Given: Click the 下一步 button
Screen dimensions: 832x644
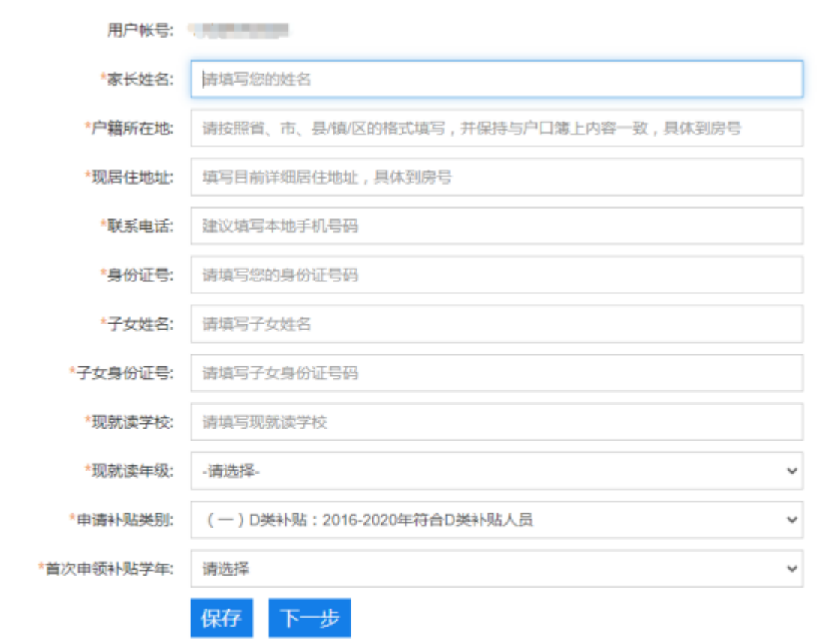Looking at the screenshot, I should coord(309,618).
